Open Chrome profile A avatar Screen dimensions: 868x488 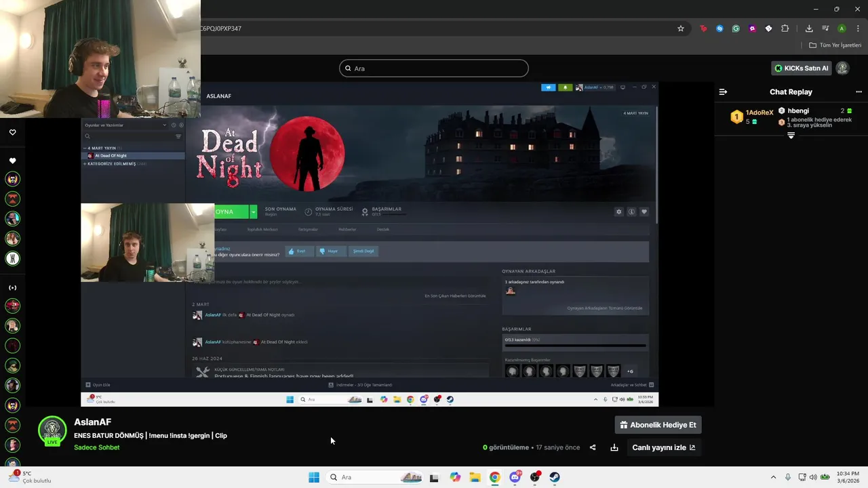pos(842,28)
